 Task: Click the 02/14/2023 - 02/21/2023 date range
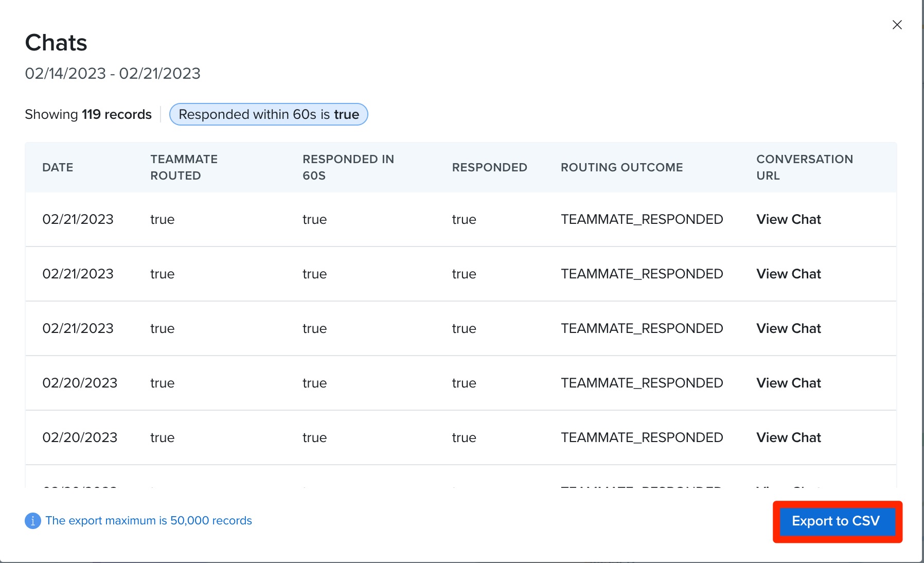click(x=113, y=74)
